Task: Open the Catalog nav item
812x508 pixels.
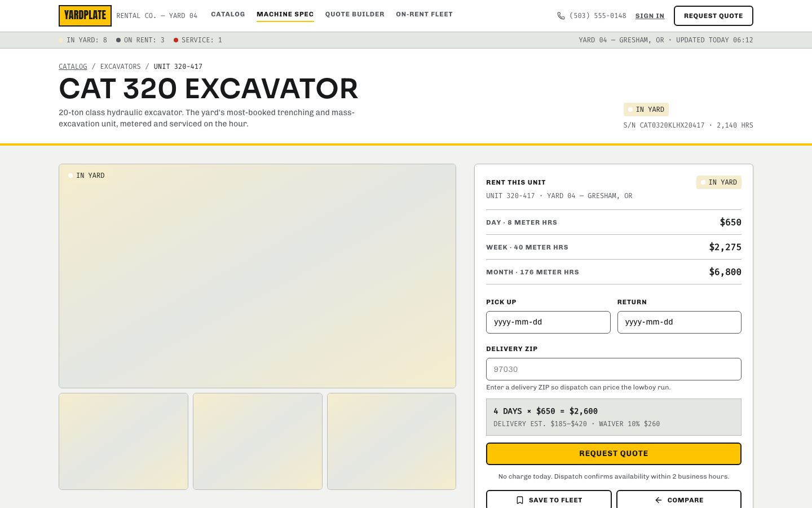Action: pyautogui.click(x=228, y=14)
